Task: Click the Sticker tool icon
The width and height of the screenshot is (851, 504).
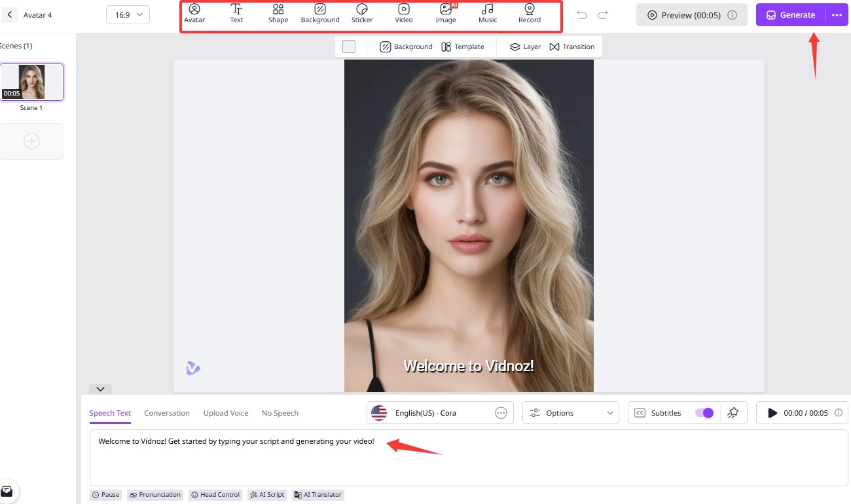Action: [x=362, y=13]
